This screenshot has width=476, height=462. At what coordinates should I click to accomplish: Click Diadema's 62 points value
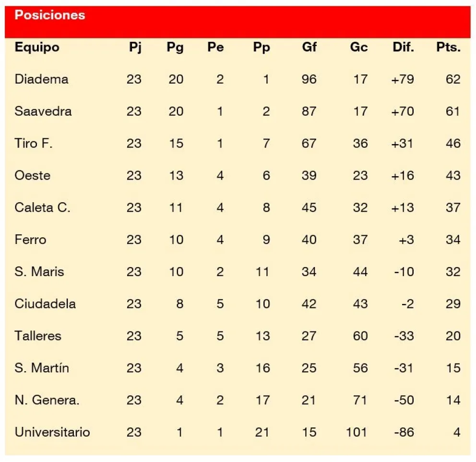(453, 79)
